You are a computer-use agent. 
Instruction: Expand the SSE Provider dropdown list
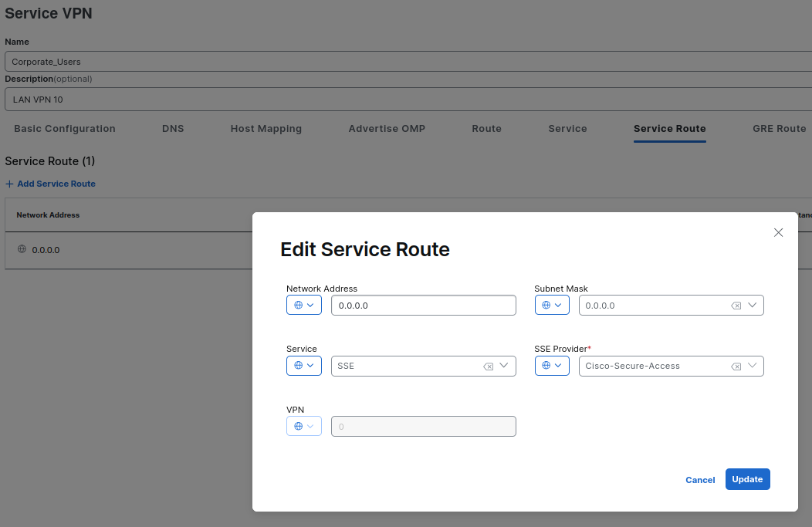(x=753, y=366)
